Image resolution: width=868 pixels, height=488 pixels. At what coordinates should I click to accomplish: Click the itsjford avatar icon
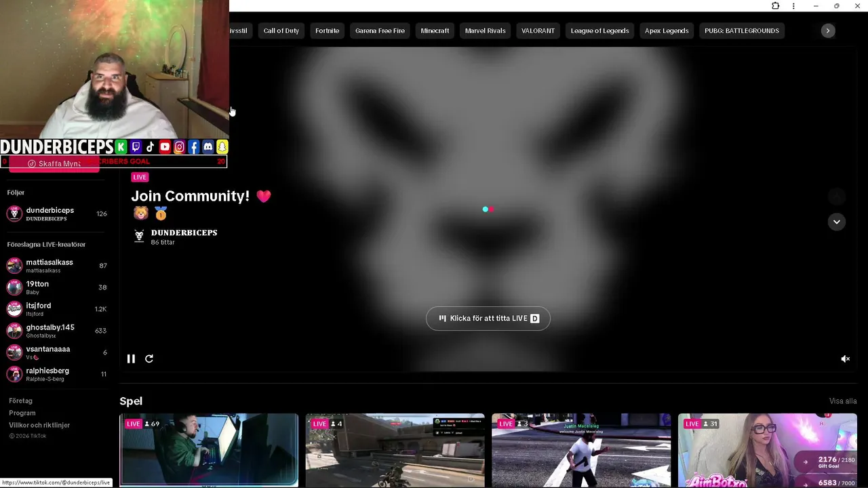tap(14, 309)
